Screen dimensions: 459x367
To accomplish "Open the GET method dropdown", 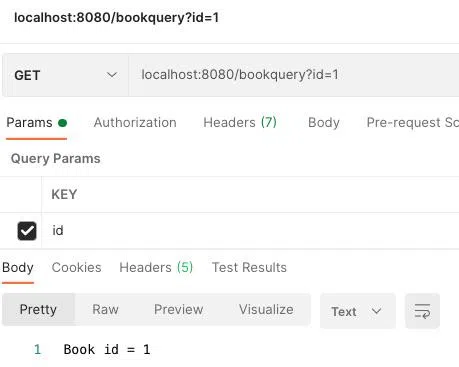I will [x=65, y=75].
